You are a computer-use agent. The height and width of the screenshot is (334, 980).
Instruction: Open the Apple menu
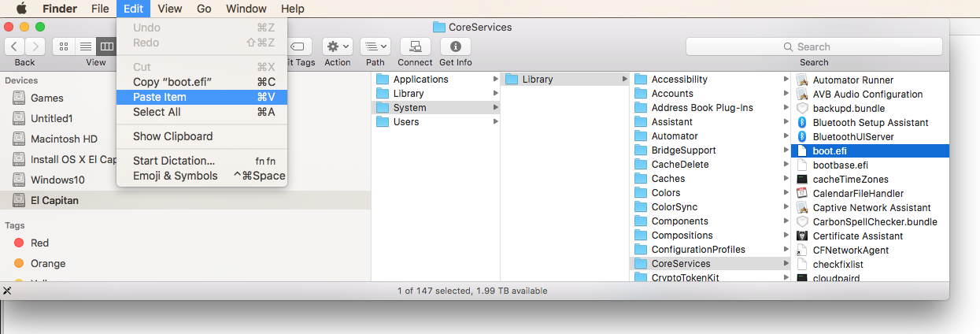21,9
